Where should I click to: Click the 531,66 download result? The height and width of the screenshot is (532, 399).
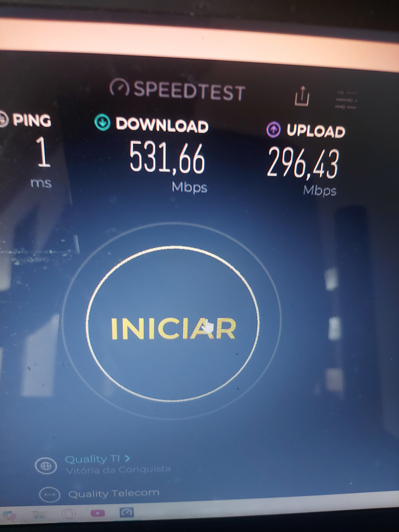[167, 157]
